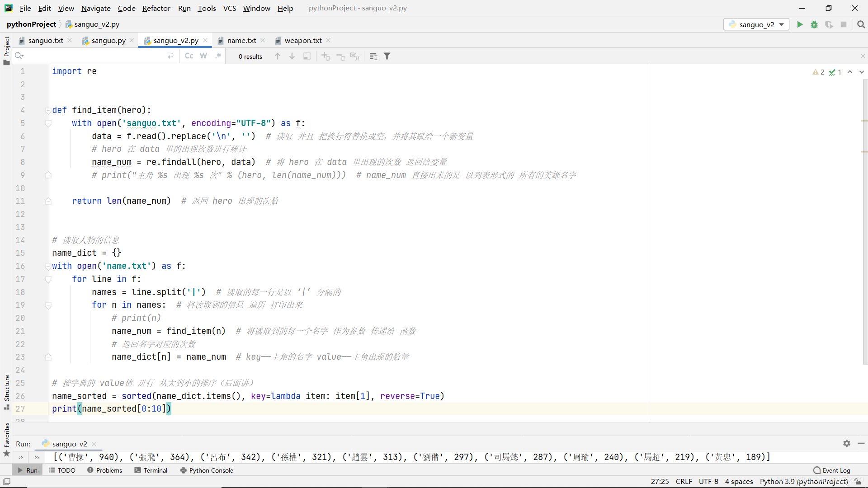Run with coverage icon in the top toolbar

[829, 24]
